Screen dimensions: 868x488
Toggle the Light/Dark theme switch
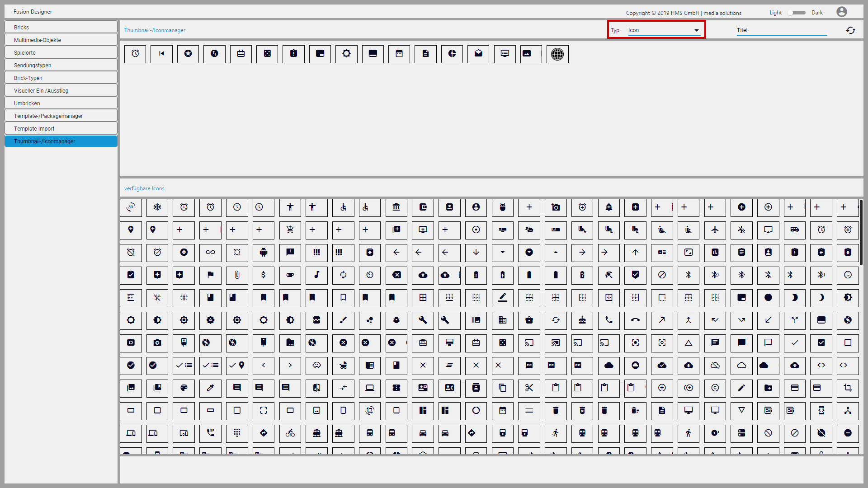click(796, 13)
